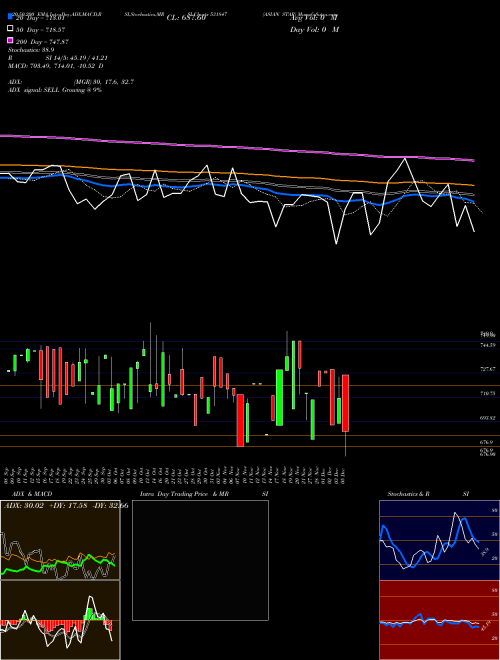Open the empty Intra Day Trading Price panel
The image size is (500, 660).
tap(200, 560)
